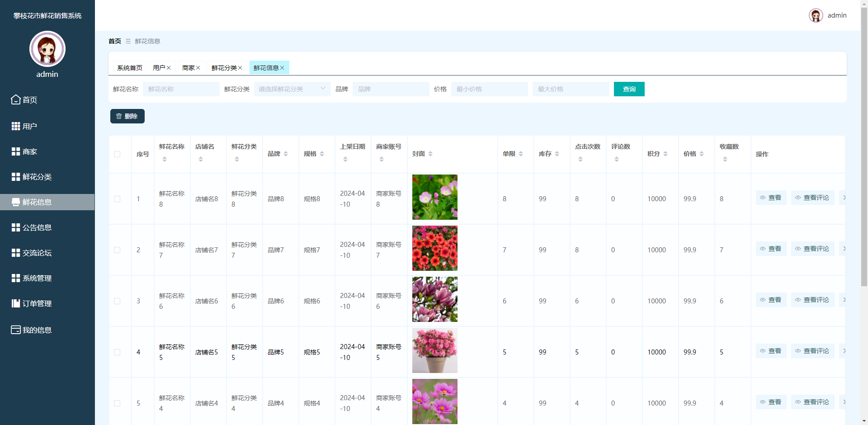Click the 商家 grid icon in sidebar
868x425 pixels.
click(x=16, y=151)
